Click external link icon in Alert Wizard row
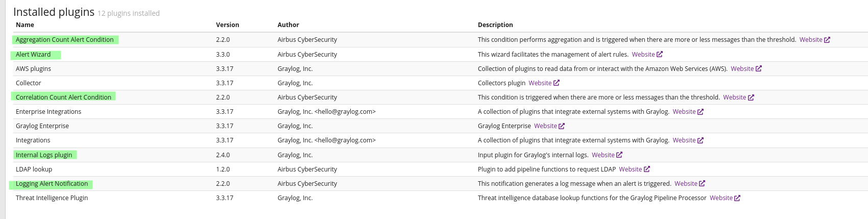The height and width of the screenshot is (219, 868). (x=660, y=54)
